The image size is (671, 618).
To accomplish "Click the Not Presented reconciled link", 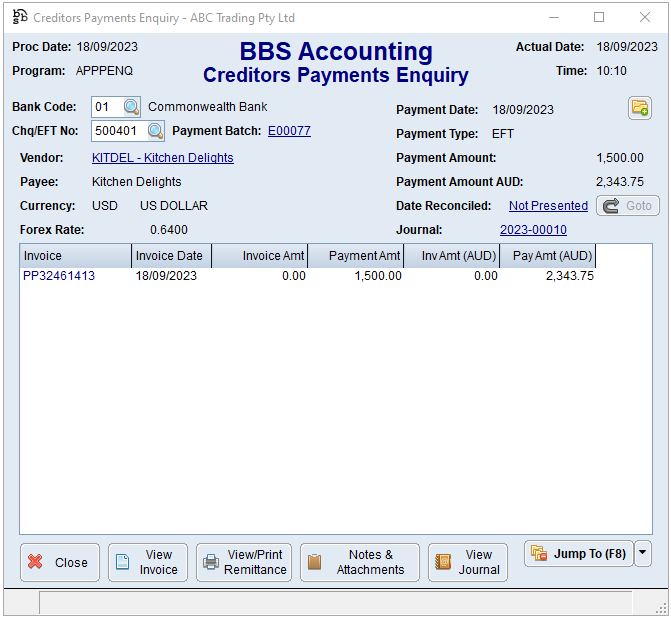I will 548,206.
